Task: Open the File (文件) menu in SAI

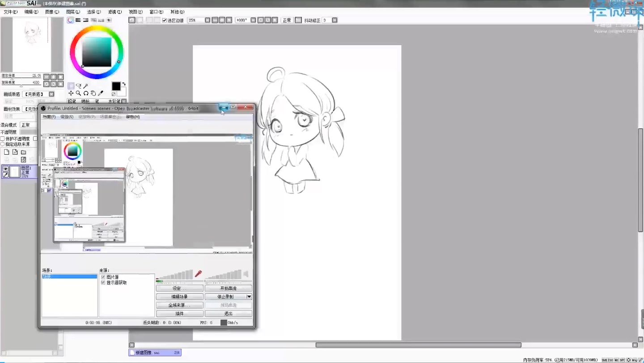Action: (11, 12)
